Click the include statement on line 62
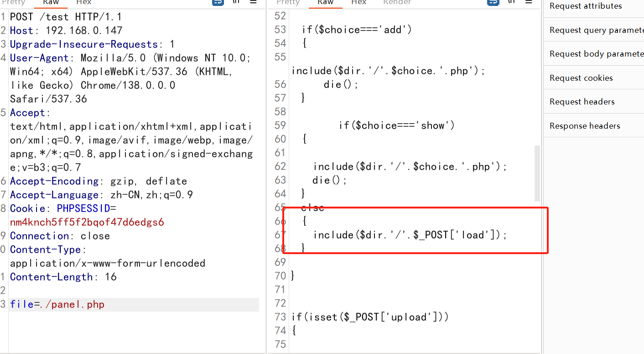The width and height of the screenshot is (644, 354). pos(410,167)
